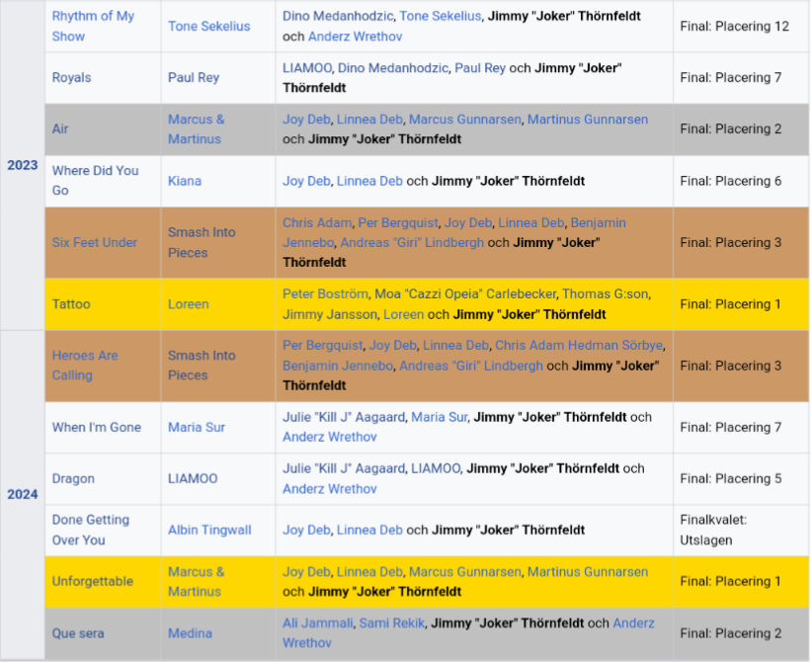The width and height of the screenshot is (812, 662).
Task: Click LIAMOO songwriter link in Royals row
Action: (x=307, y=68)
